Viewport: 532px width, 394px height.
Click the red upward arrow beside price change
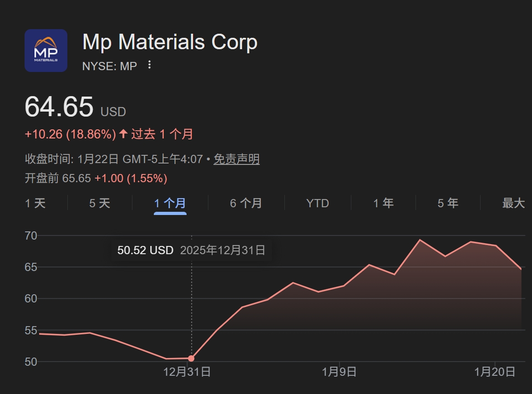click(123, 134)
